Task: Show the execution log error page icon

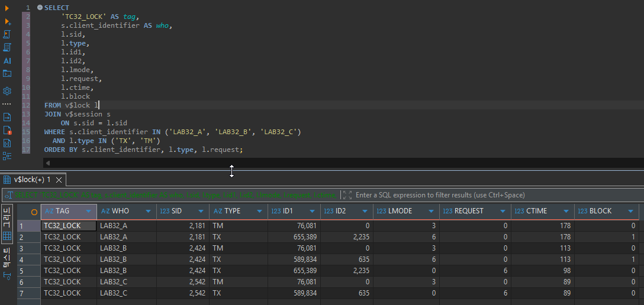Action: click(x=7, y=131)
